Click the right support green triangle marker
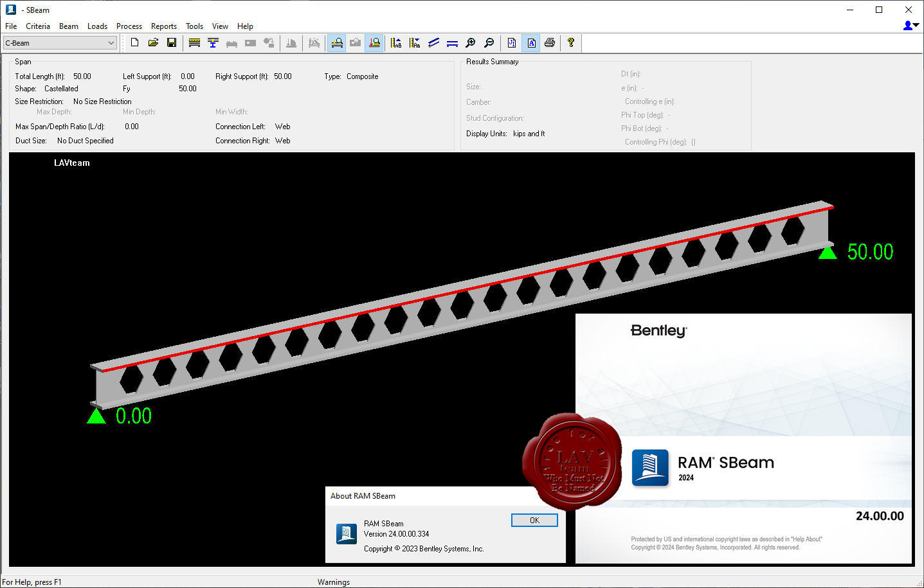The height and width of the screenshot is (588, 924). click(x=828, y=251)
